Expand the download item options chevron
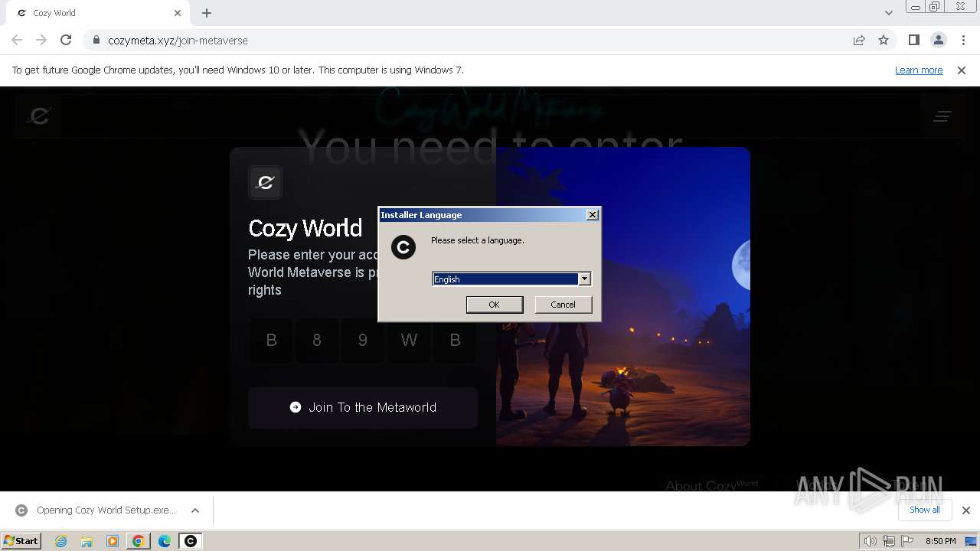980x551 pixels. pyautogui.click(x=195, y=510)
